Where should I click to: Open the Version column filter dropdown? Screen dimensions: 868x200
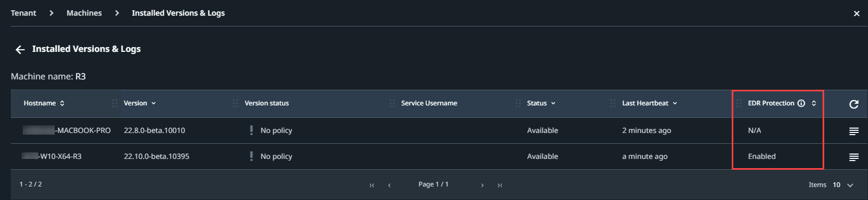pyautogui.click(x=154, y=103)
